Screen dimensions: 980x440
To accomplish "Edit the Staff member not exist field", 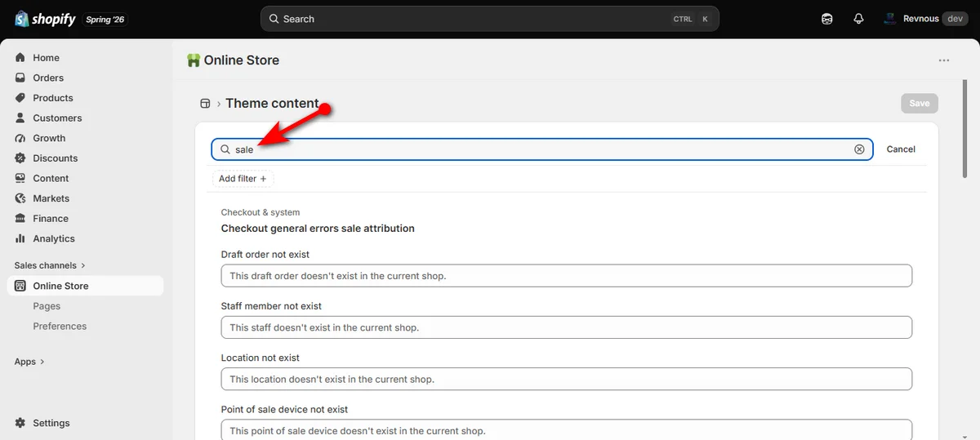I will coord(566,327).
